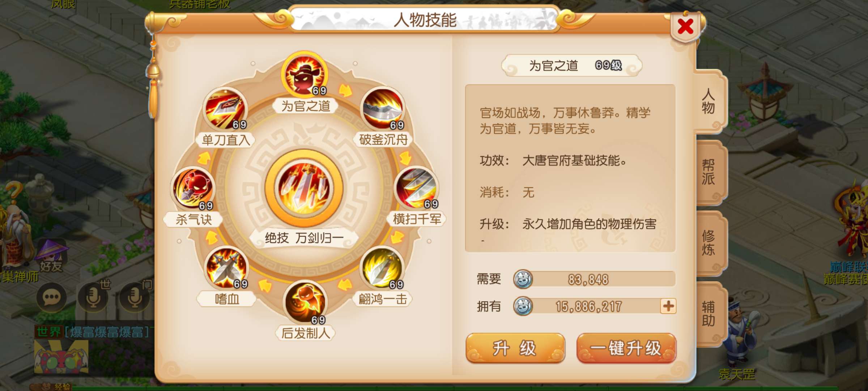
Task: Select the 翩鸿一击 skill icon
Action: [x=382, y=268]
